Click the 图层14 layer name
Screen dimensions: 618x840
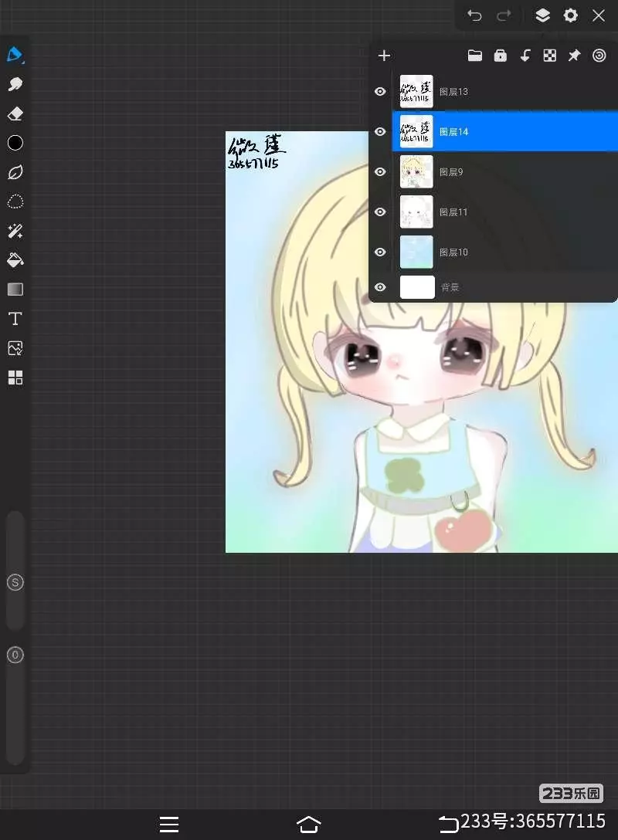pyautogui.click(x=453, y=132)
